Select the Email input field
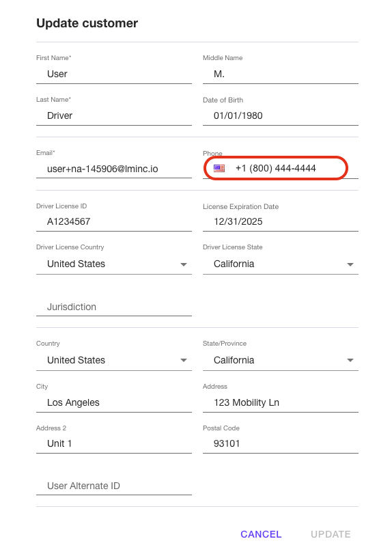Viewport: 392px width, 554px height. 114,169
